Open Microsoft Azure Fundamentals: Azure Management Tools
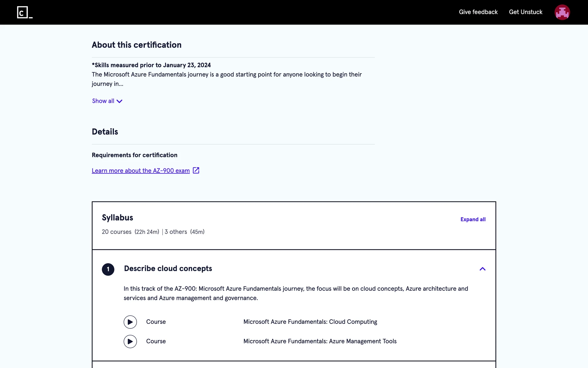The width and height of the screenshot is (588, 368). tap(320, 341)
